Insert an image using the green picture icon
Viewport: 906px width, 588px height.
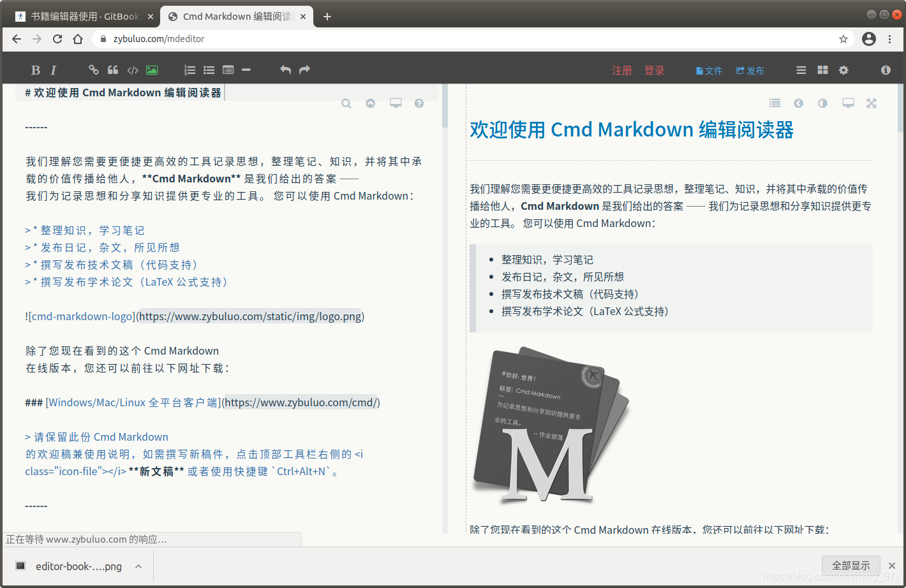click(x=152, y=70)
